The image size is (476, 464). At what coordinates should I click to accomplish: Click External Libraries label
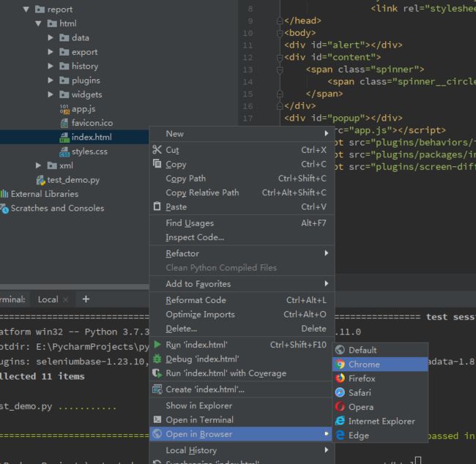[x=45, y=194]
